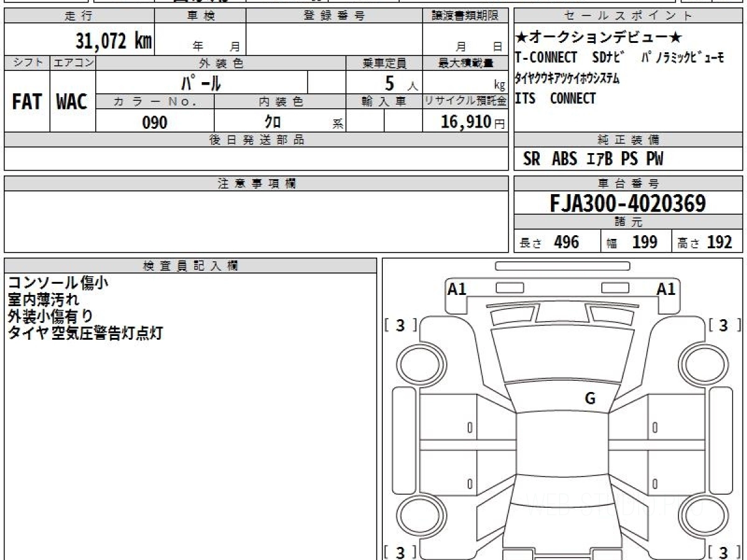Select the SR ABS エアB PS PW equipment line

593,159
